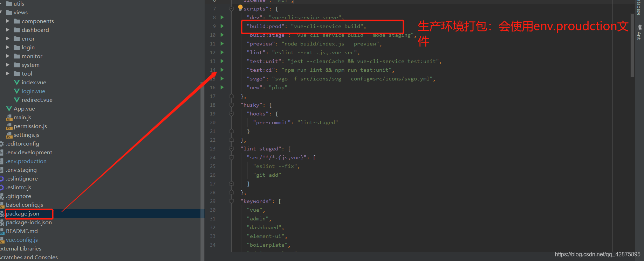Screen dimensions: 644x261
Task: Expand the error folder arrow
Action: pyautogui.click(x=8, y=38)
